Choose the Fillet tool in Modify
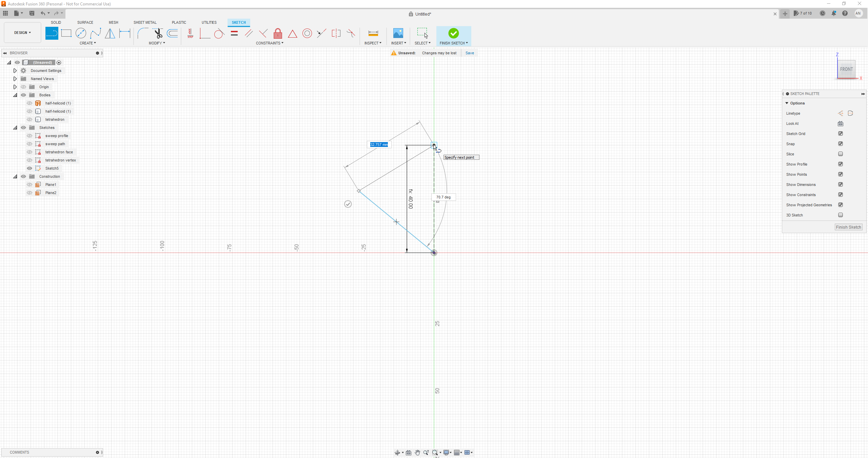868x458 pixels. click(x=143, y=33)
